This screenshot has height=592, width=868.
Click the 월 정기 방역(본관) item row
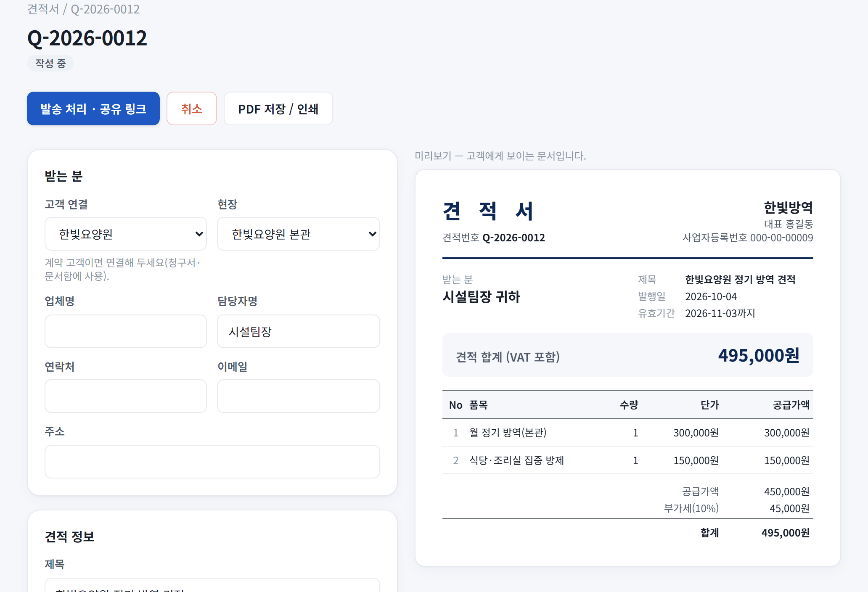click(628, 432)
